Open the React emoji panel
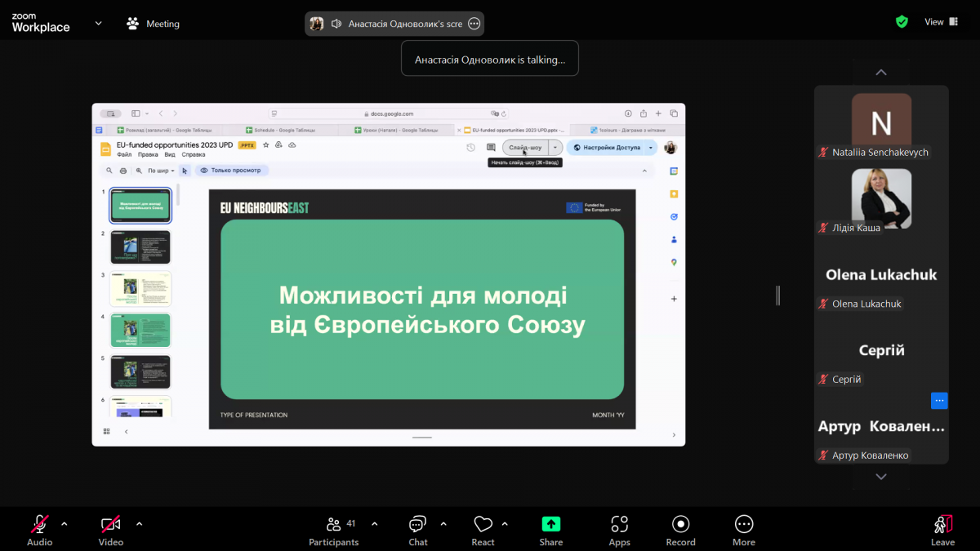This screenshot has width=980, height=551. coord(483,529)
